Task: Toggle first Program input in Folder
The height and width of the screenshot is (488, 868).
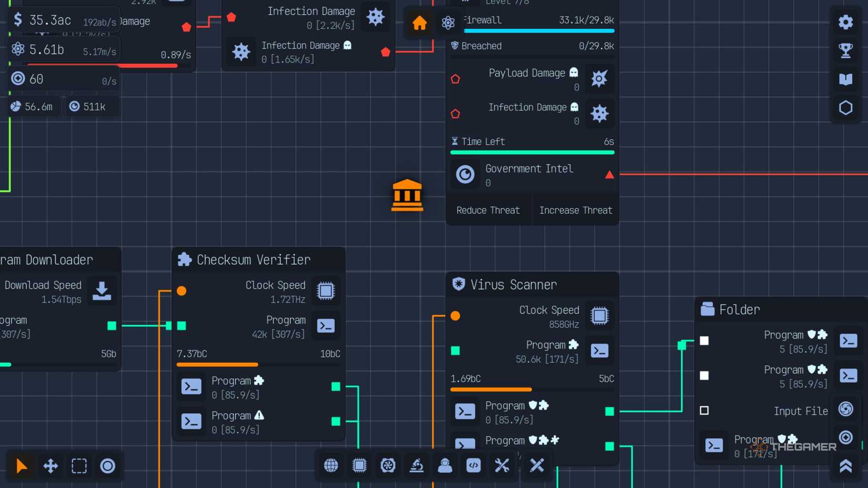Action: point(704,341)
